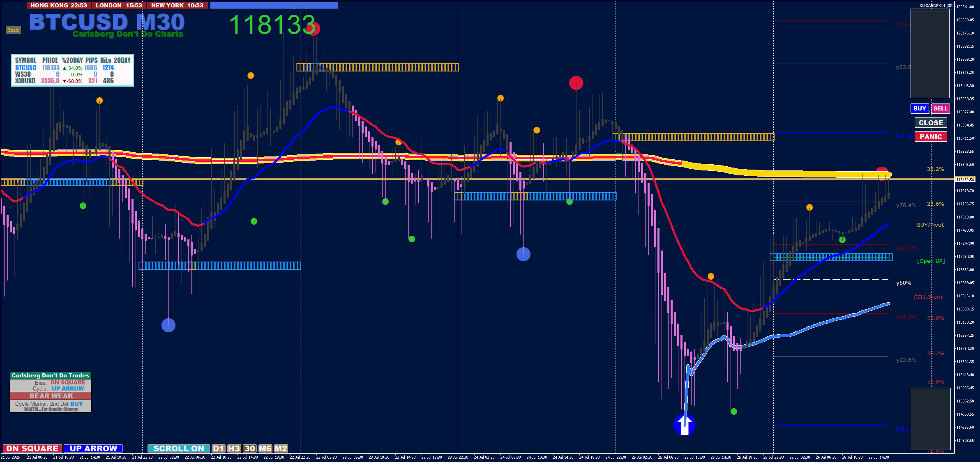
Task: Switch to the H3 timeframe
Action: click(234, 448)
